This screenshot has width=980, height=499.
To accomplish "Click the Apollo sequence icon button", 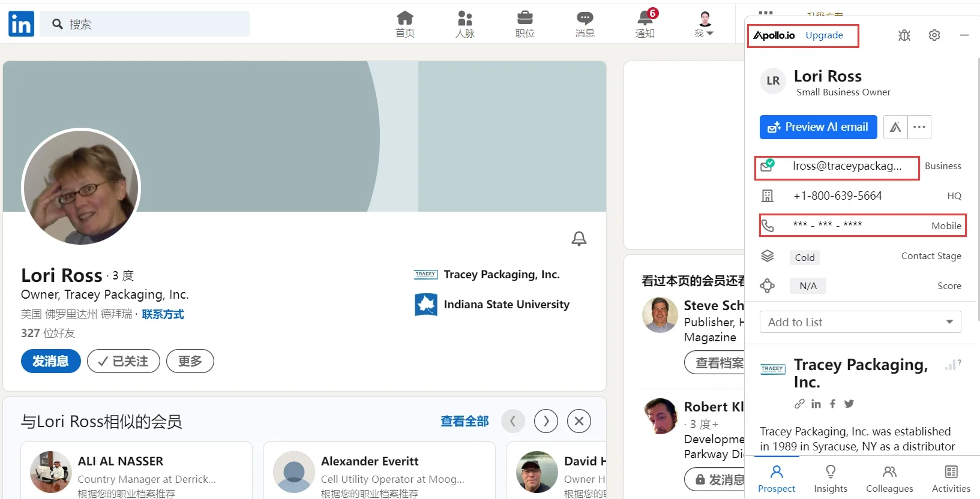I will click(x=895, y=127).
